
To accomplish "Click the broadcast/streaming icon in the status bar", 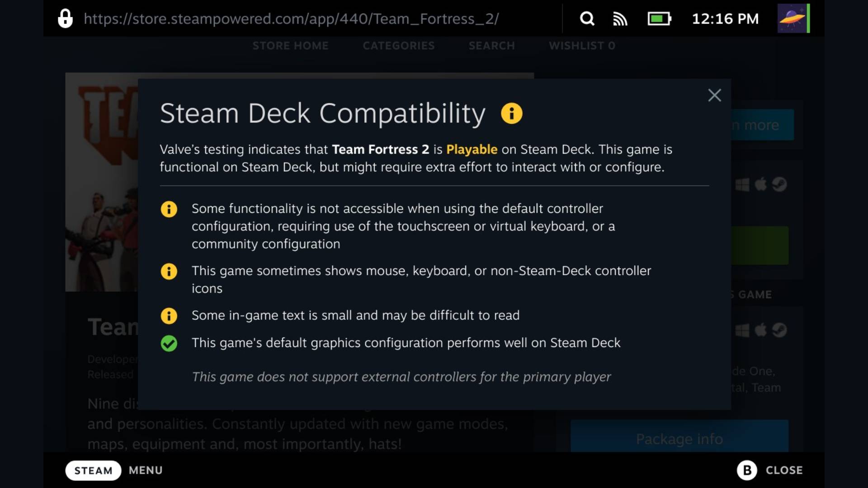I will 620,19.
